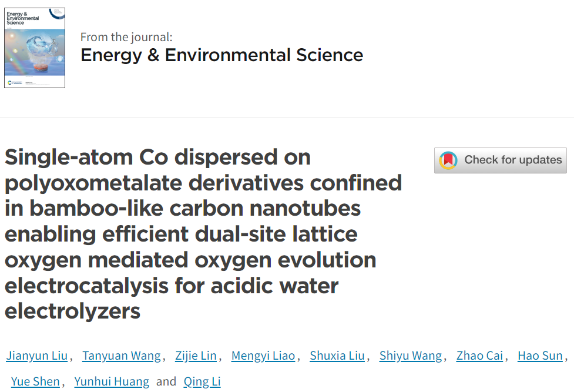The width and height of the screenshot is (574, 392).
Task: Select the Zijie Lin author link
Action: click(x=196, y=356)
